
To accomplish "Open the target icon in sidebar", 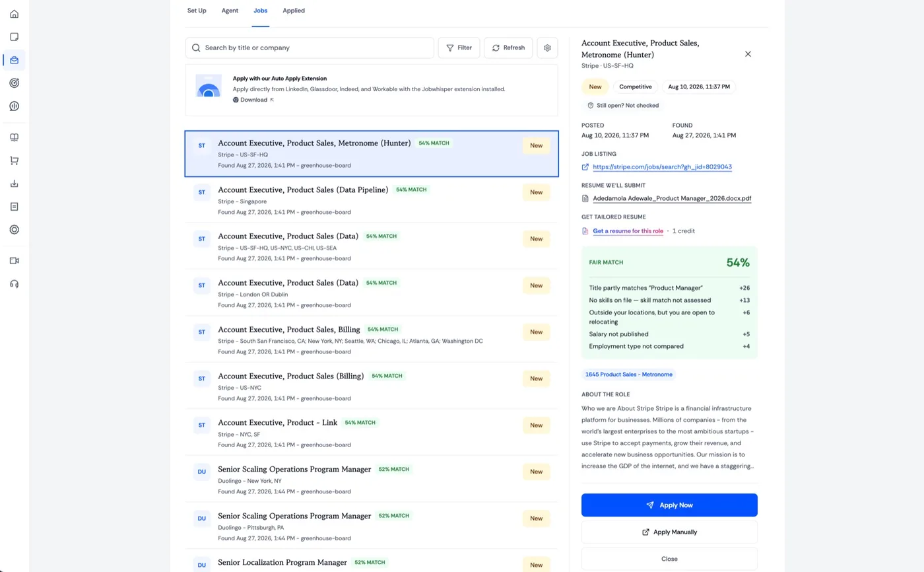I will click(15, 83).
